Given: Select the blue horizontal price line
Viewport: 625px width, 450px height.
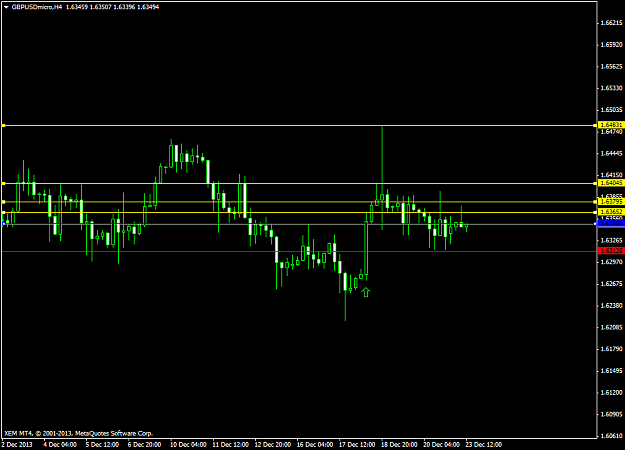Looking at the screenshot, I should click(x=299, y=224).
